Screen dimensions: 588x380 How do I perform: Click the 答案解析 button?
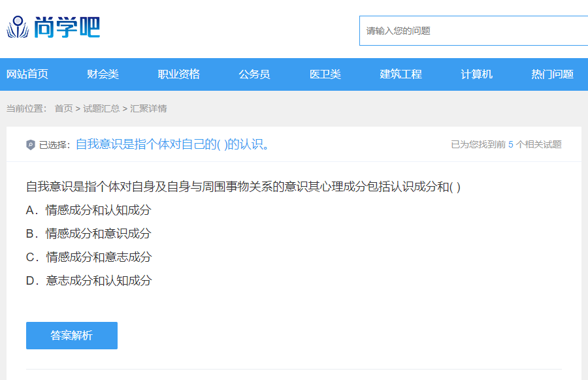point(72,336)
